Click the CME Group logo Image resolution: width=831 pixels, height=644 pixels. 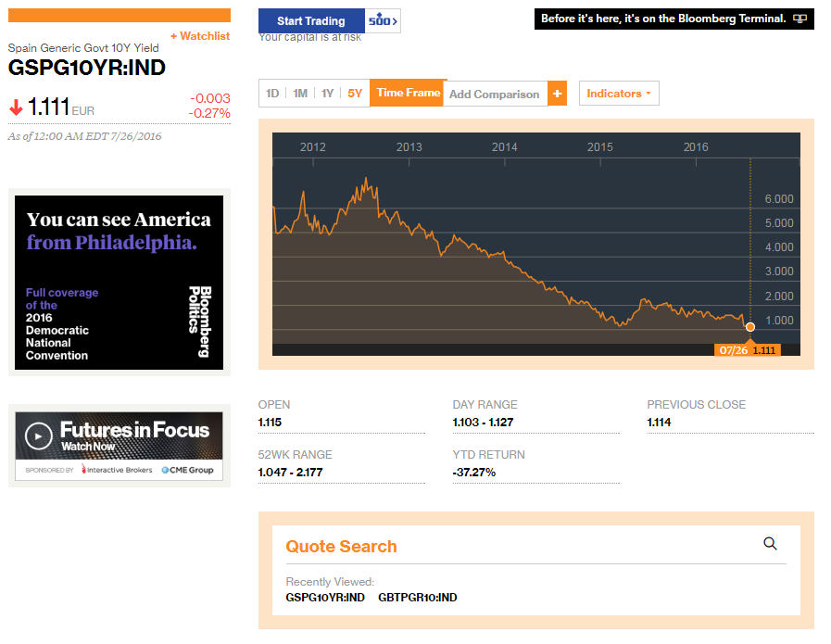coord(187,470)
